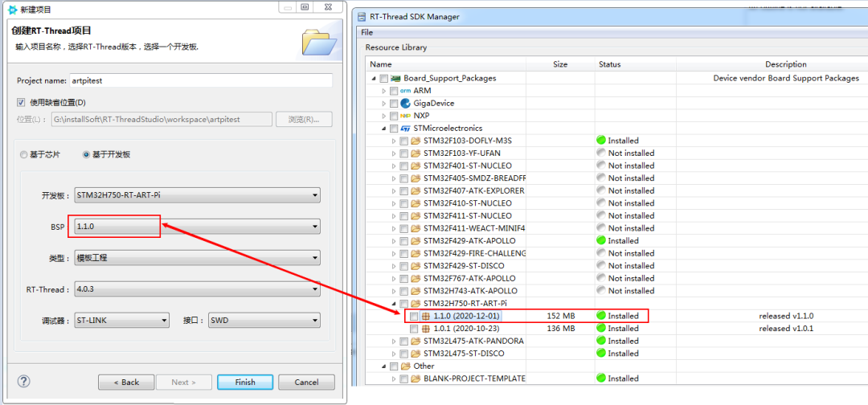
Task: Collapse the Board_Support_Packages tree node
Action: (375, 78)
